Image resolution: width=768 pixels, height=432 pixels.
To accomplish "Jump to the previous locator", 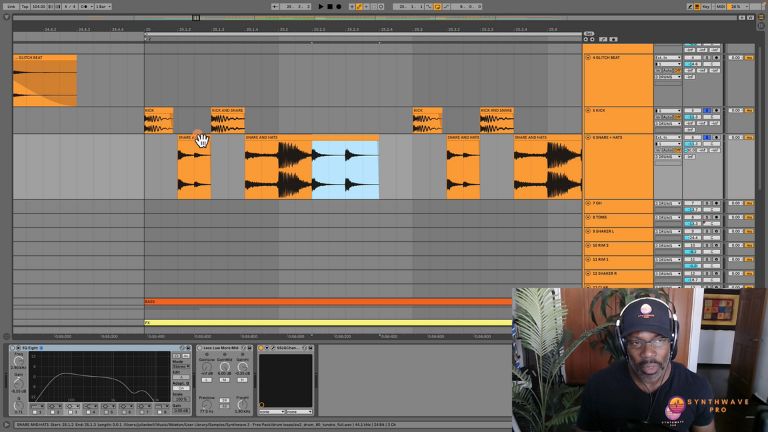I will [586, 39].
